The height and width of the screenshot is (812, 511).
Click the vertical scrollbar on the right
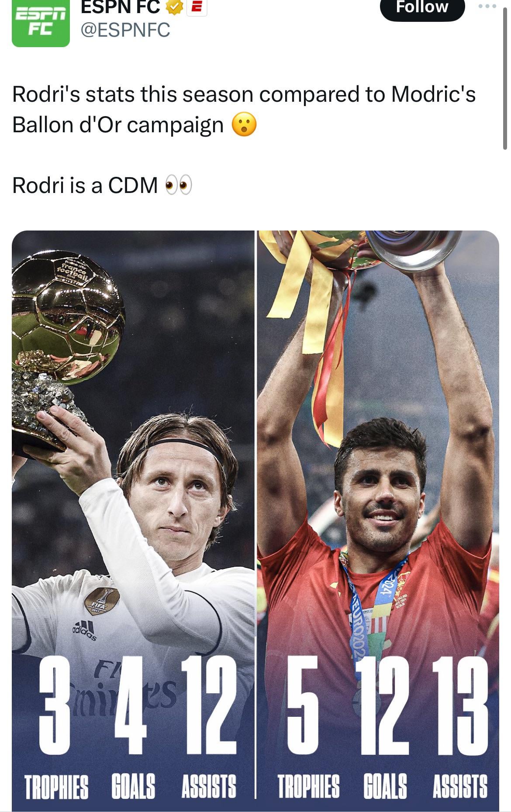coord(505,75)
